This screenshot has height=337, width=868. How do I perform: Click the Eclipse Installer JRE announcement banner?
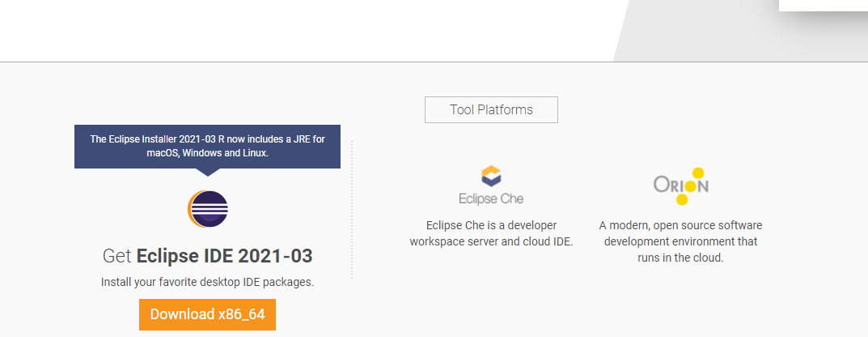[208, 147]
